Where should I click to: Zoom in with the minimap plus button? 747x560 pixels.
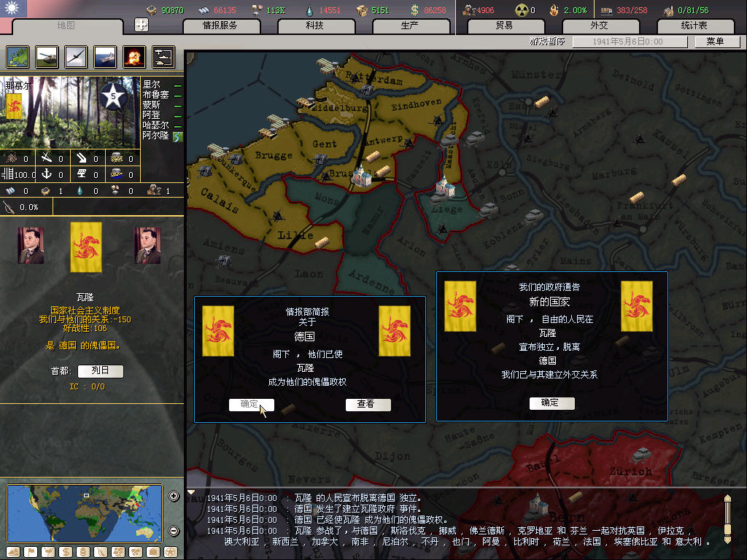(x=174, y=496)
